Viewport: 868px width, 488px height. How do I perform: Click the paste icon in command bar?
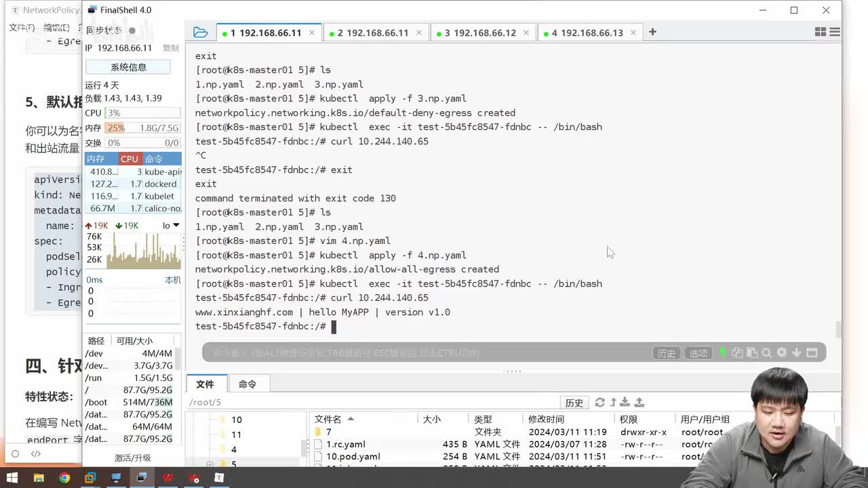tap(752, 352)
